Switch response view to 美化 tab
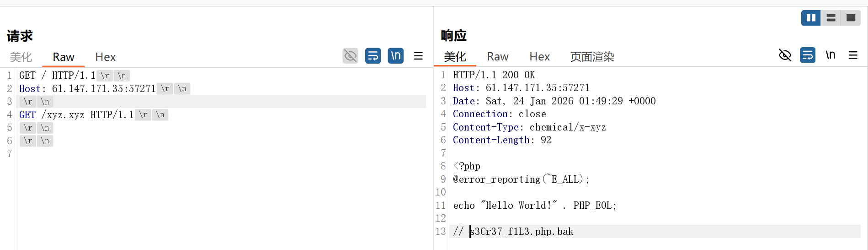 (455, 57)
